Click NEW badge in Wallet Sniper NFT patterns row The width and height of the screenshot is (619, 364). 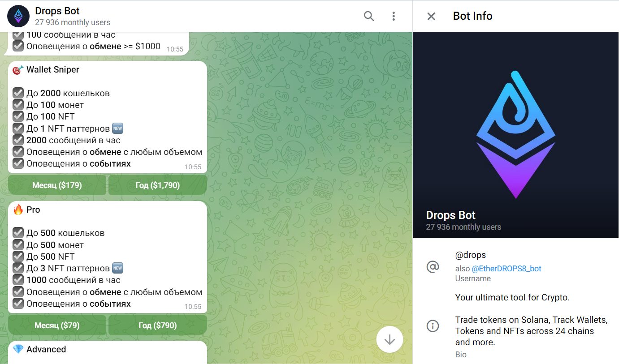[x=117, y=128]
